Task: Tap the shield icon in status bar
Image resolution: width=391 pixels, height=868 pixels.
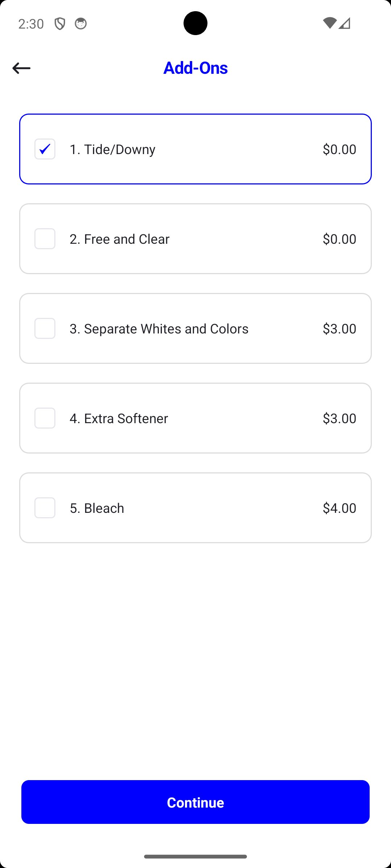Action: (60, 24)
